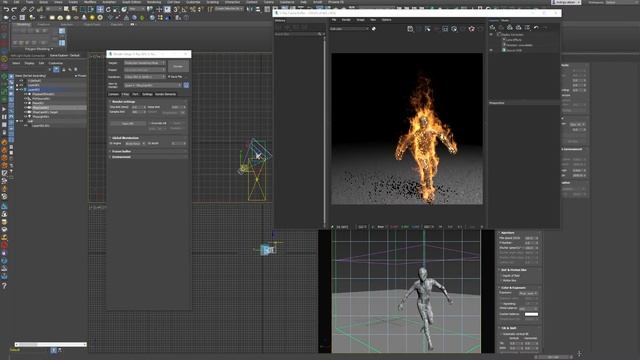The height and width of the screenshot is (360, 640).
Task: Open the Customize menu in Scene Explorer
Action: [x=56, y=63]
